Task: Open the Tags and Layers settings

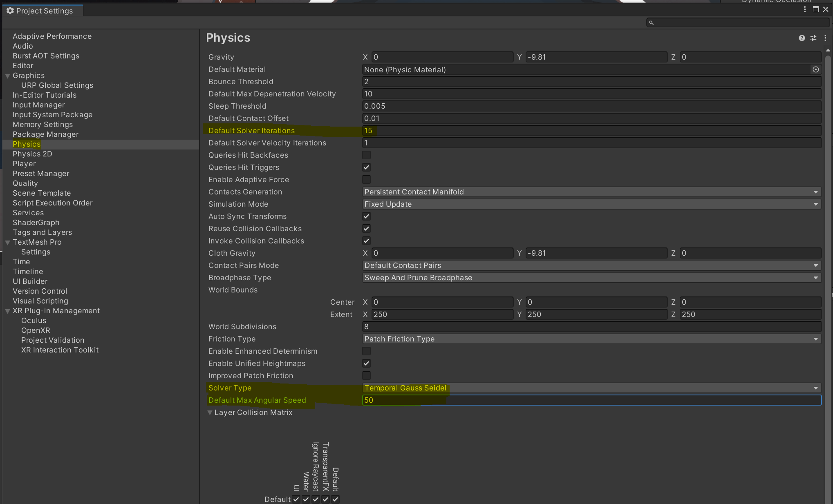Action: [42, 232]
